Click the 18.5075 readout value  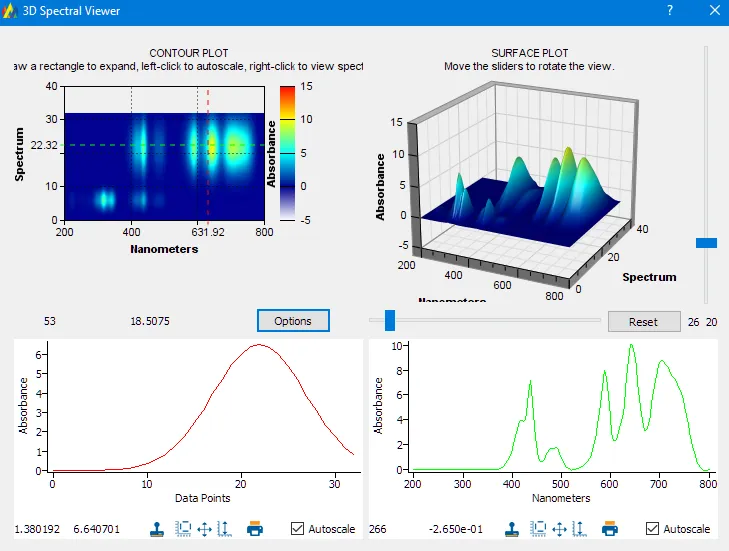[150, 321]
